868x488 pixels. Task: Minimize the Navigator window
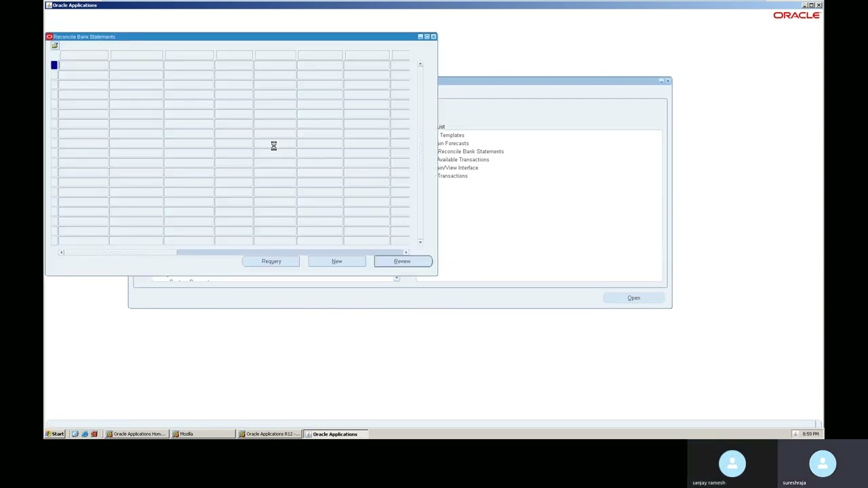click(x=660, y=81)
